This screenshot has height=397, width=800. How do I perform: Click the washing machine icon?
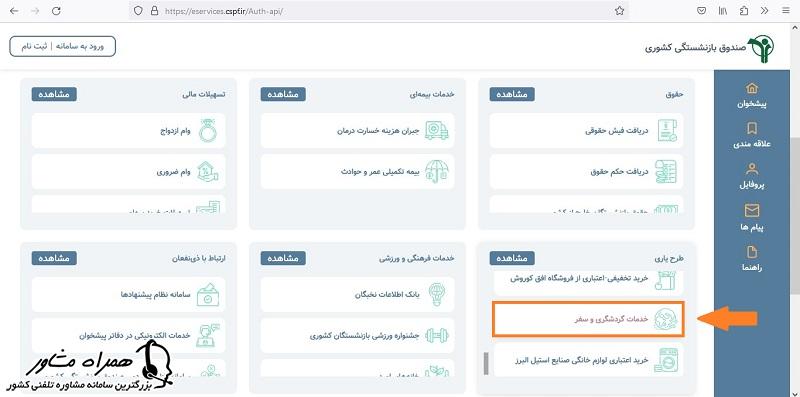tap(666, 360)
